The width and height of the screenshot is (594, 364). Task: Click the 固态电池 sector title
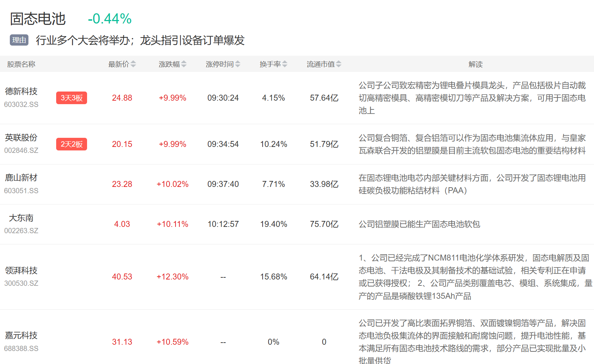[x=38, y=19]
